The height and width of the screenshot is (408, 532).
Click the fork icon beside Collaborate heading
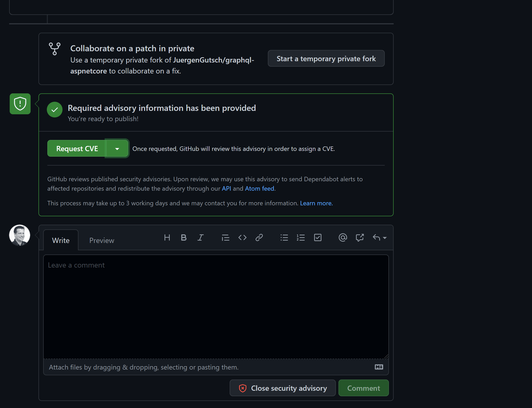click(x=55, y=49)
